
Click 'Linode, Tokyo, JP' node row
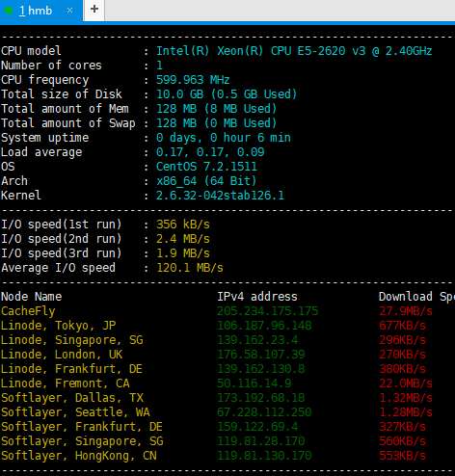click(58, 326)
